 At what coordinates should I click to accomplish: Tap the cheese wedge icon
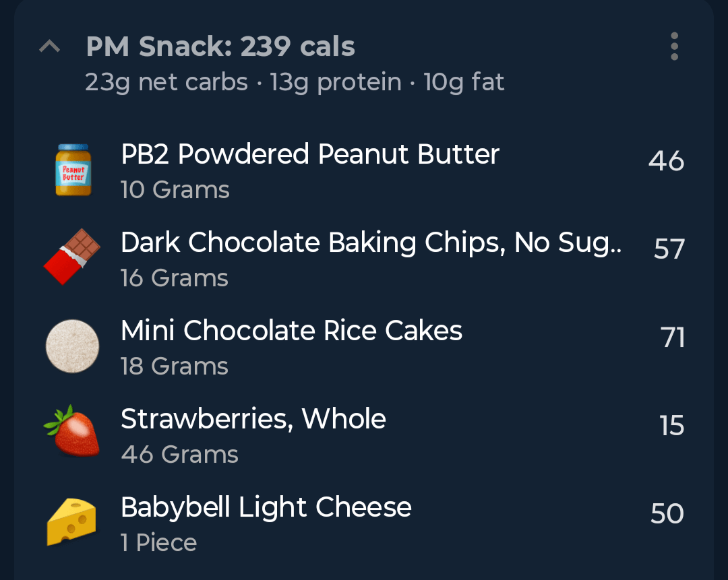(72, 521)
